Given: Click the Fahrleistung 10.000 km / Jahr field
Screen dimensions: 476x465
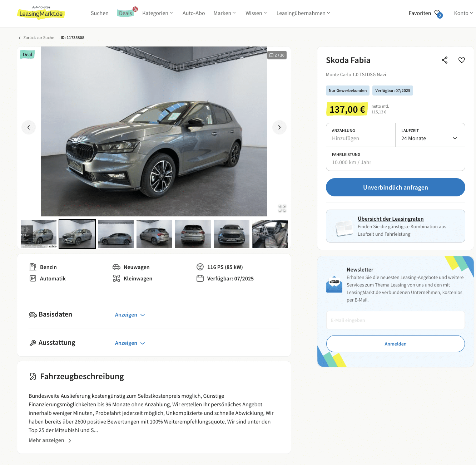Looking at the screenshot, I should [x=396, y=159].
